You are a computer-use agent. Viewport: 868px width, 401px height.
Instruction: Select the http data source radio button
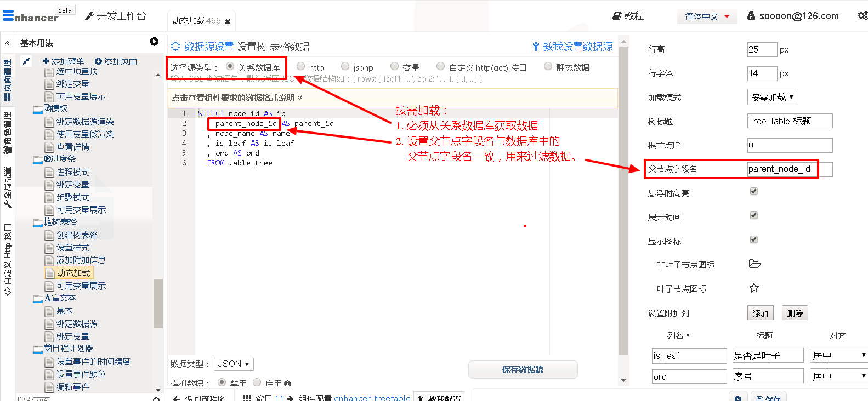pyautogui.click(x=300, y=67)
